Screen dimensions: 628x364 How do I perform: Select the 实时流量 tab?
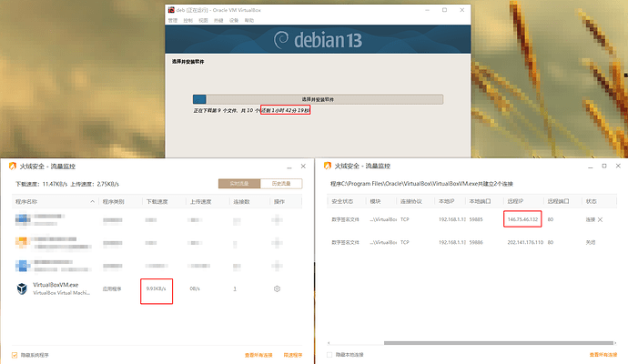point(238,183)
